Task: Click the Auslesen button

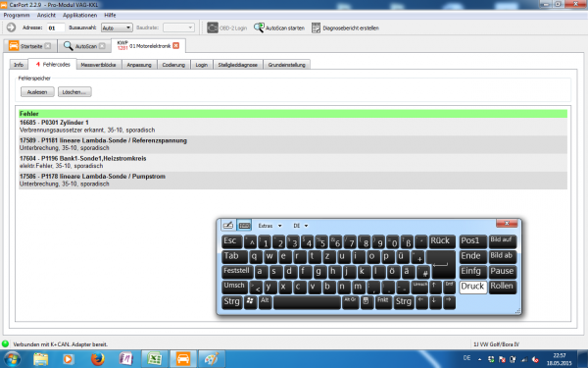Action: click(37, 92)
